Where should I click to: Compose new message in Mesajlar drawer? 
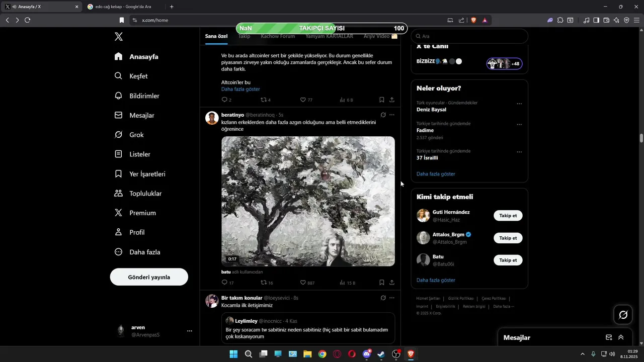(x=609, y=337)
